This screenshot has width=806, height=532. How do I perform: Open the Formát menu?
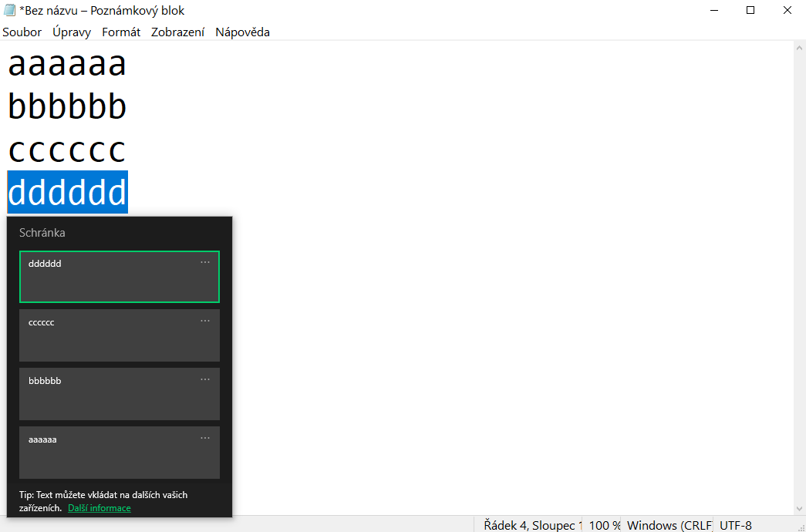121,32
